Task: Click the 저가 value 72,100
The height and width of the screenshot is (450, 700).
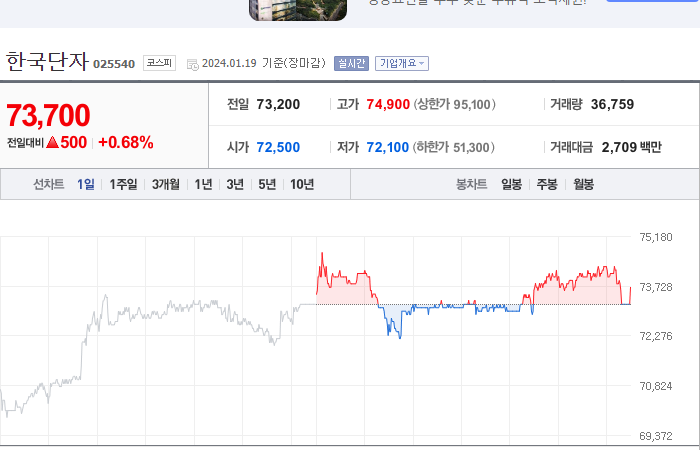Action: [x=388, y=147]
